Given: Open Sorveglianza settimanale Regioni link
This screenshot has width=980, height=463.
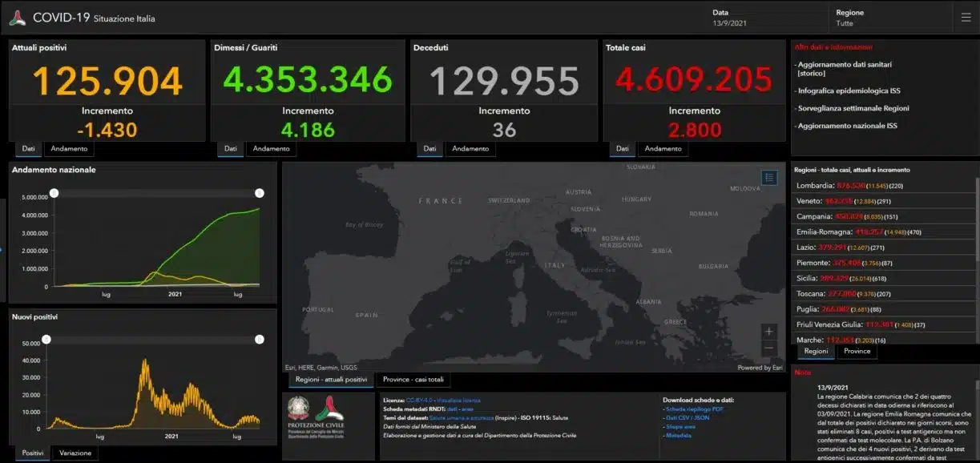Looking at the screenshot, I should tap(853, 108).
